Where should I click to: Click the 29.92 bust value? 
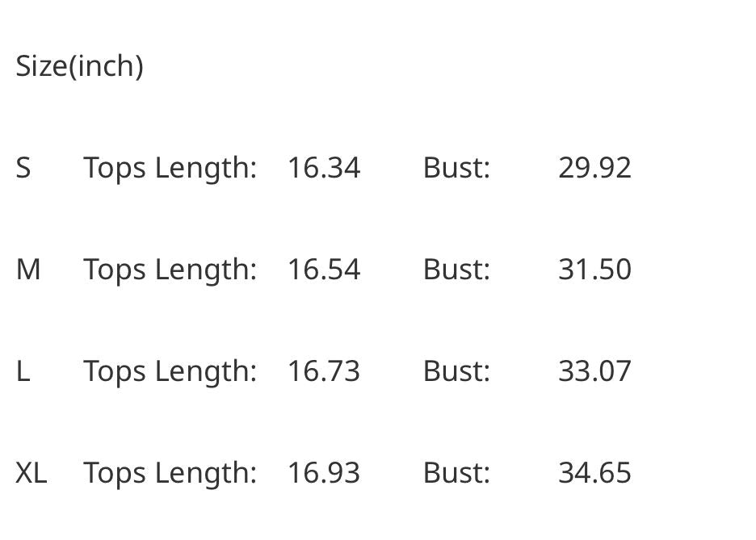pyautogui.click(x=594, y=168)
